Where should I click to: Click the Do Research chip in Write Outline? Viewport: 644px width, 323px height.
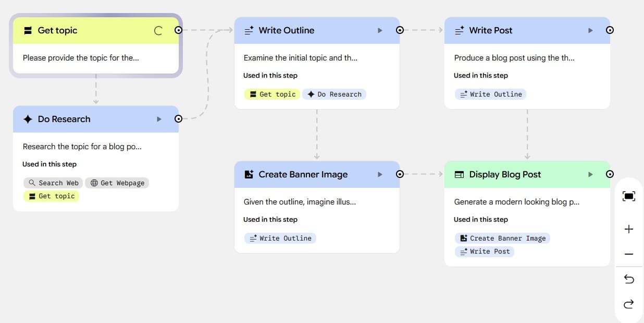pyautogui.click(x=334, y=94)
